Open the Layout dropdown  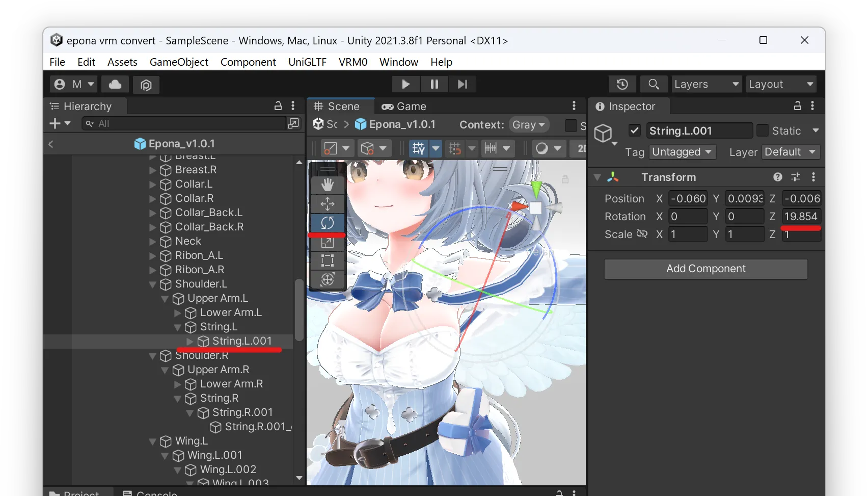pyautogui.click(x=781, y=84)
